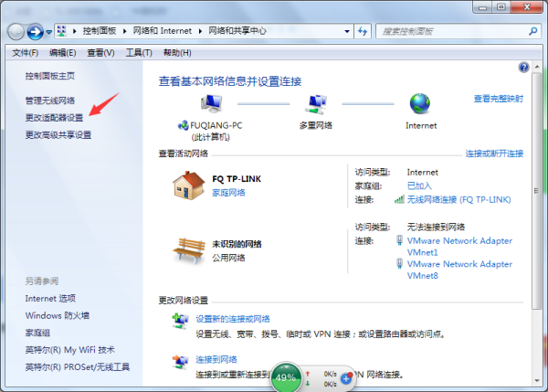Open Internet 选项 in sidebar
Viewport: 548px width, 392px height.
click(50, 298)
